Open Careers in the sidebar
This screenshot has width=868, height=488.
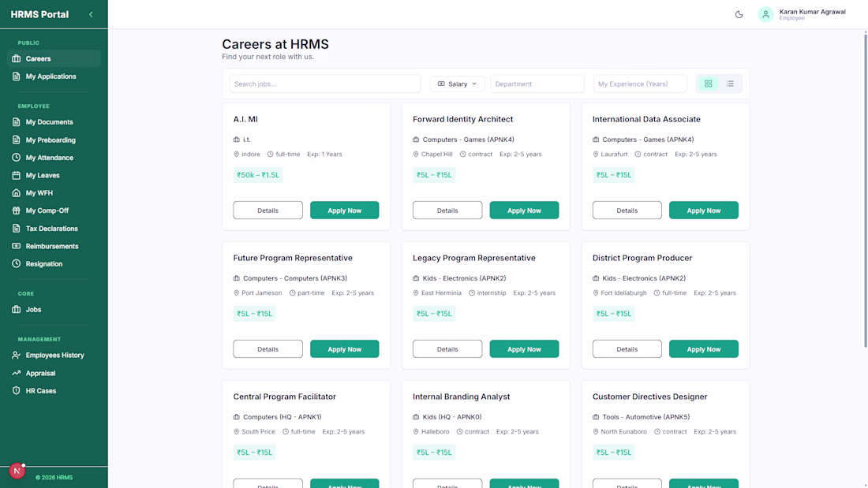point(54,58)
